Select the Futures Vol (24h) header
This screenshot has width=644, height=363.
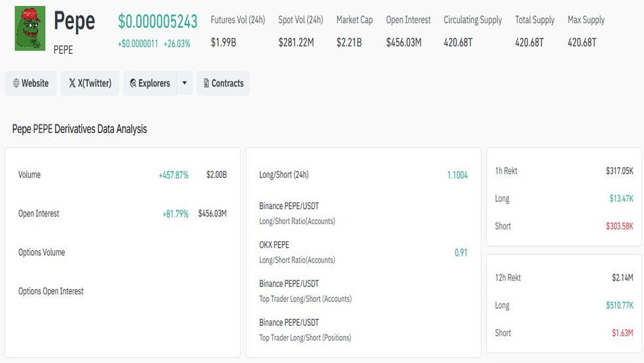point(238,20)
